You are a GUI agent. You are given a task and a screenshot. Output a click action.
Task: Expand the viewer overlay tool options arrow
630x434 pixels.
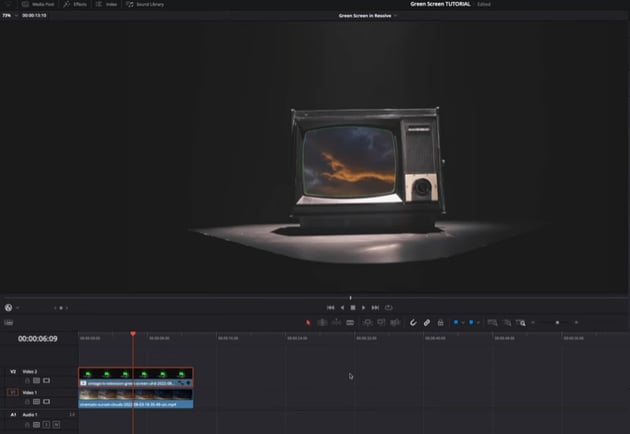pyautogui.click(x=17, y=308)
